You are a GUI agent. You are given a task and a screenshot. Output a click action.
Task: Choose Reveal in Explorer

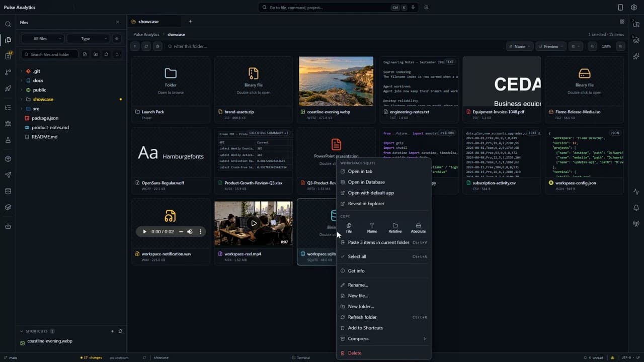[x=384, y=204]
